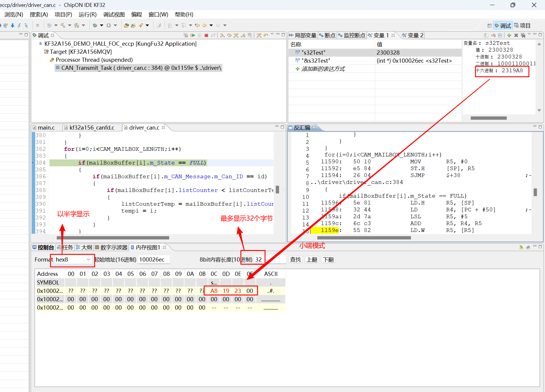Close the 内存视图1 tab

pos(164,247)
